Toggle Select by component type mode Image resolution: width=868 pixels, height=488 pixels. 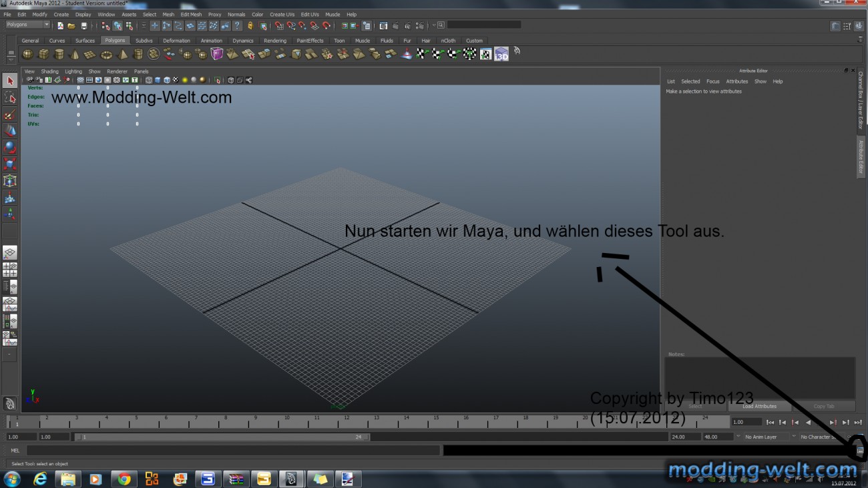[x=130, y=26]
